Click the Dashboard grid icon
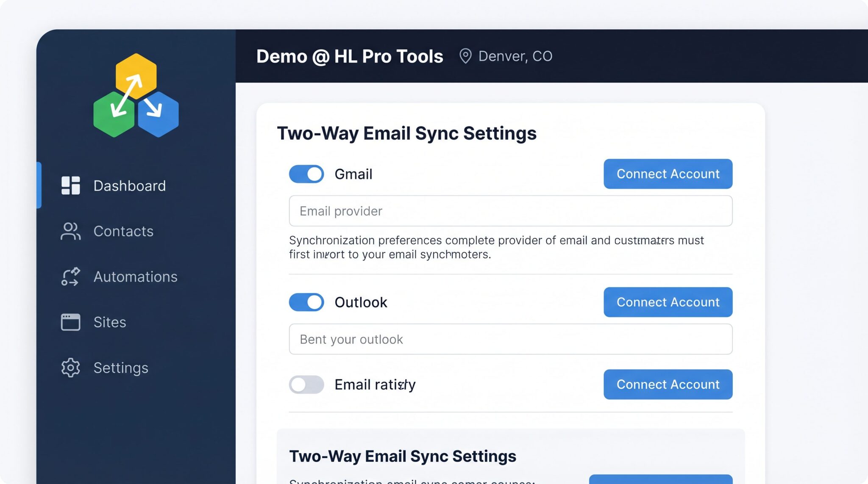This screenshot has height=484, width=868. pyautogui.click(x=71, y=185)
